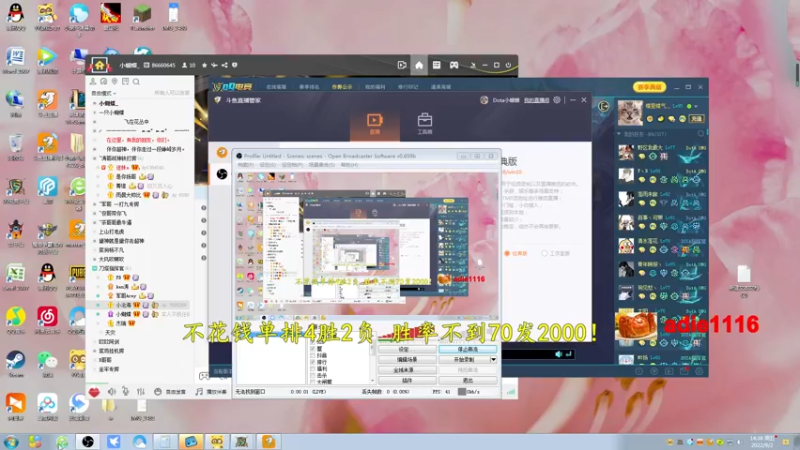Viewport: 800px width, 450px height.
Task: Click the cat avatar in QQ game panel
Action: 630,112
